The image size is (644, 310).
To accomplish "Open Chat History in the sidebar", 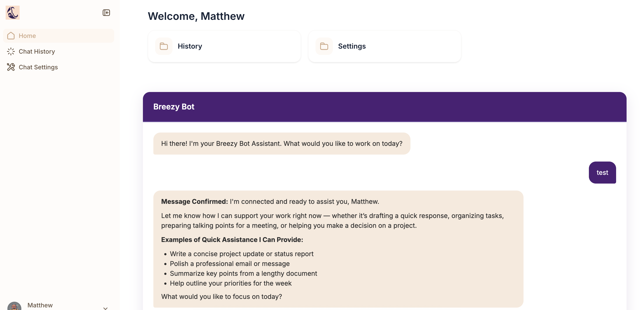I will click(x=59, y=51).
